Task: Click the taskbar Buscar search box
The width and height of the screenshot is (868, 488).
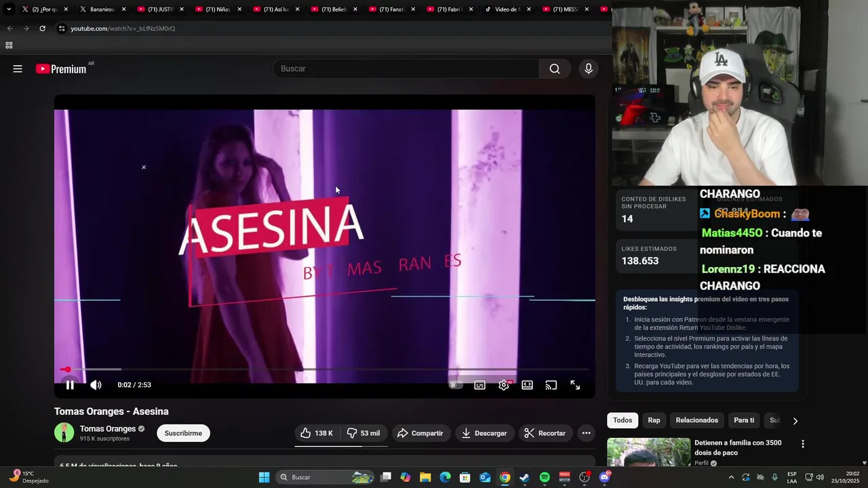Action: click(325, 477)
